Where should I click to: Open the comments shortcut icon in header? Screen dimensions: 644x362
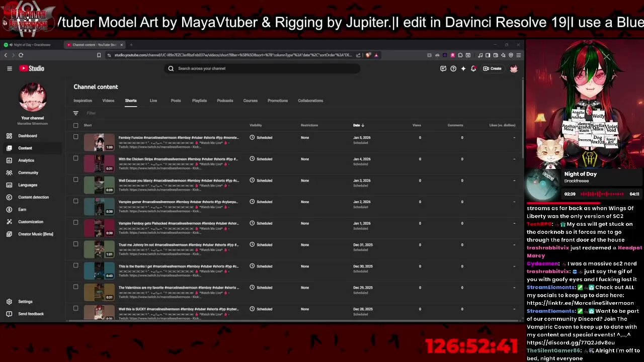click(x=443, y=68)
